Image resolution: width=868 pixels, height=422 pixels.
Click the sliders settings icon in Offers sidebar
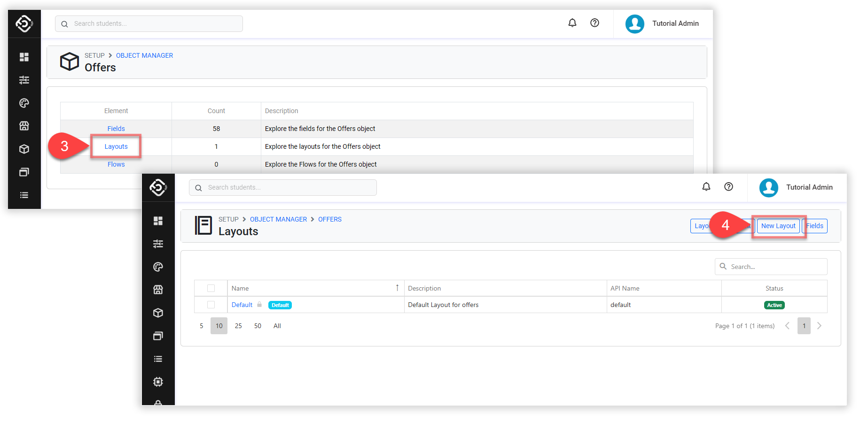[x=24, y=80]
